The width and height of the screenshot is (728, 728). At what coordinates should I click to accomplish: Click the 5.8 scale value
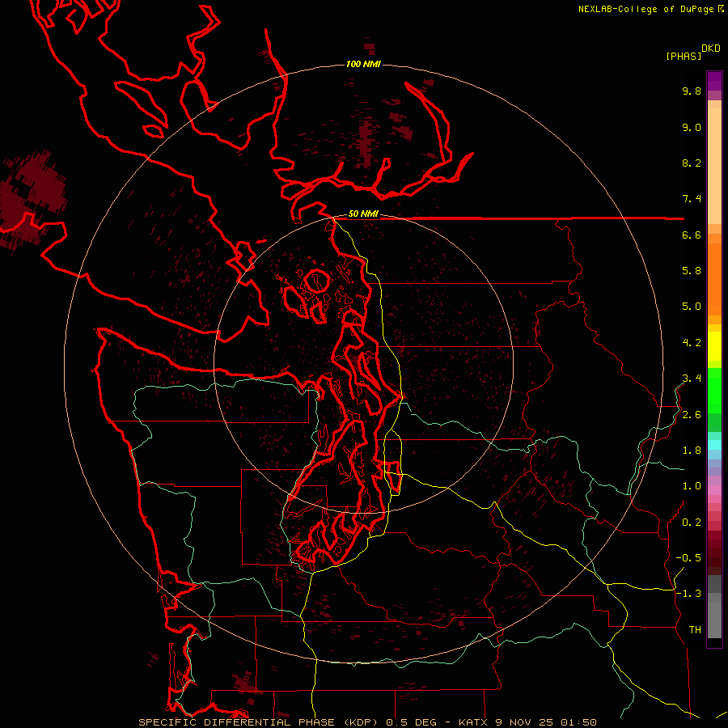coord(692,271)
